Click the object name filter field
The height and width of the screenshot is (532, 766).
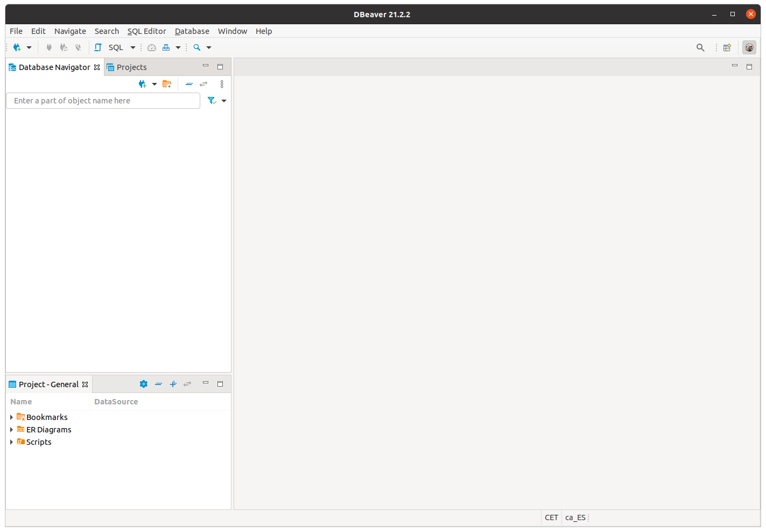[x=103, y=101]
